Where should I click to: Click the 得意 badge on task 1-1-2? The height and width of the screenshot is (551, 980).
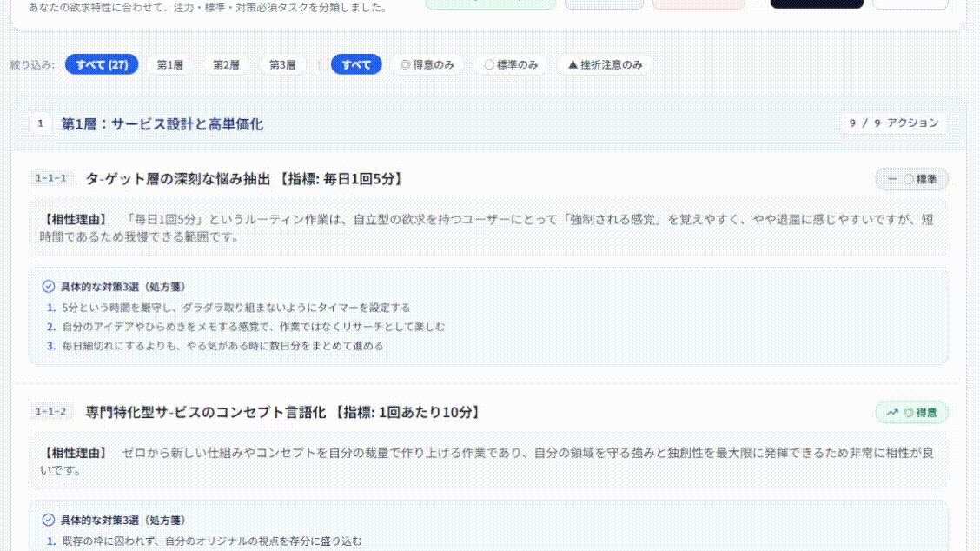(911, 412)
